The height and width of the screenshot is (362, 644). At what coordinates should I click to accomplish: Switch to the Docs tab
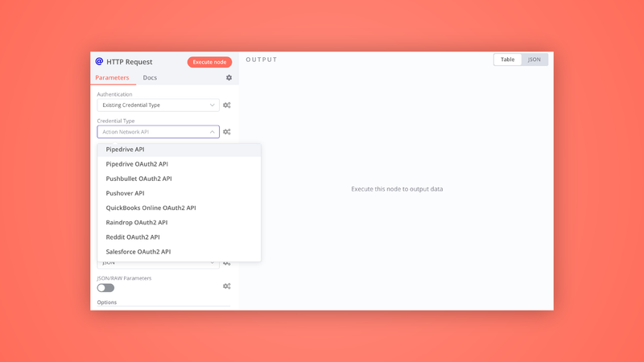(x=150, y=77)
